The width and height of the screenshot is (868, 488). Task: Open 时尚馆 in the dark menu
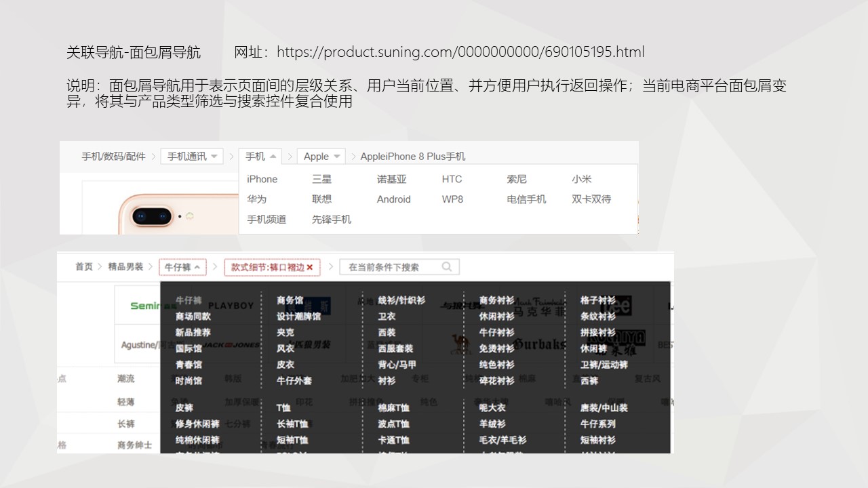click(x=189, y=381)
